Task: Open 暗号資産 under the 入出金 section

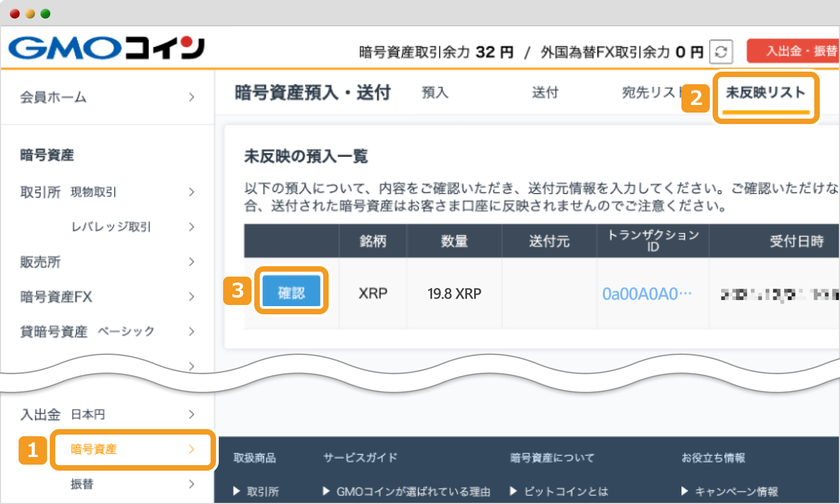Action: (x=132, y=449)
